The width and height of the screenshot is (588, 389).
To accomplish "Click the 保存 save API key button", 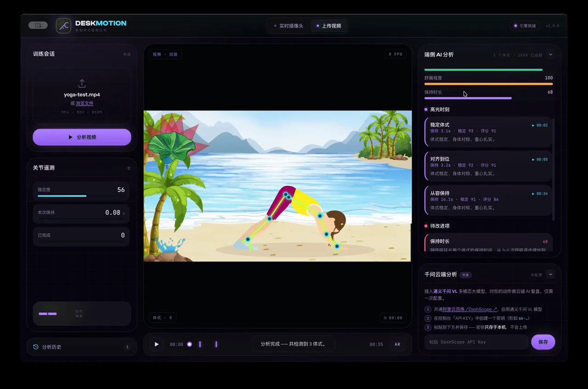I will pos(543,342).
